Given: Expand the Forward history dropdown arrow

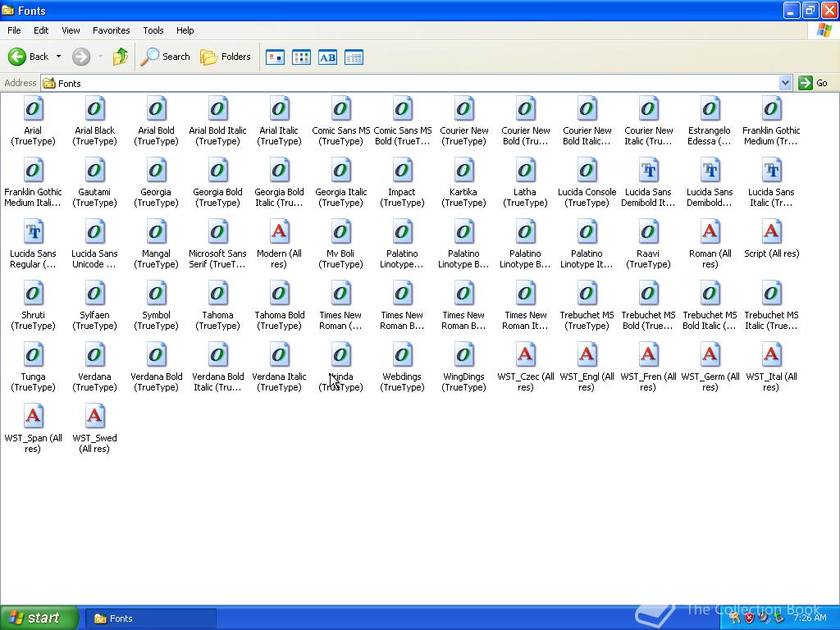Looking at the screenshot, I should 100,57.
